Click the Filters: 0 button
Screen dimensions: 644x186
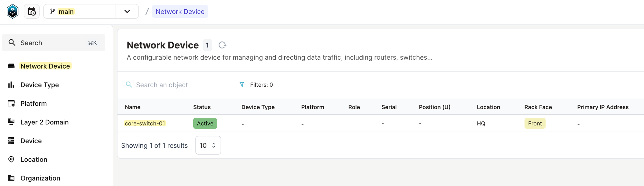[261, 85]
